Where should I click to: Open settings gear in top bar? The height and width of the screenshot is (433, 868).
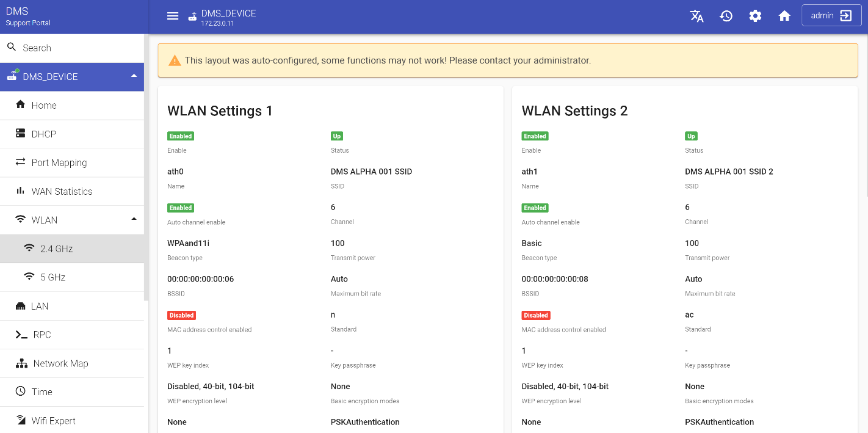755,16
